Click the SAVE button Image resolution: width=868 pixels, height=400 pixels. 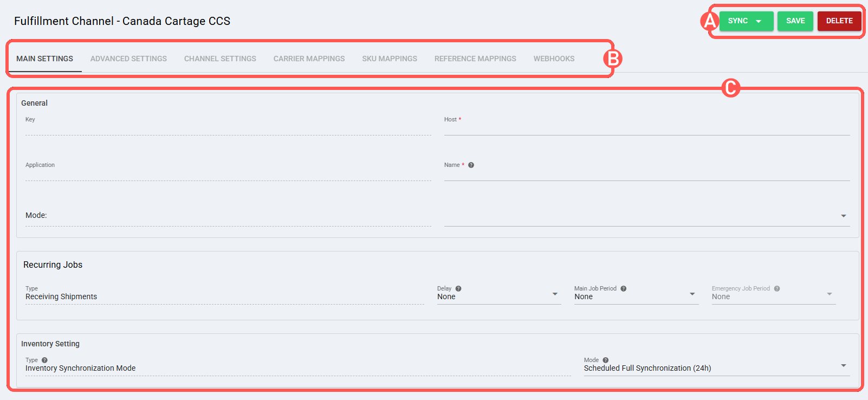pos(795,21)
